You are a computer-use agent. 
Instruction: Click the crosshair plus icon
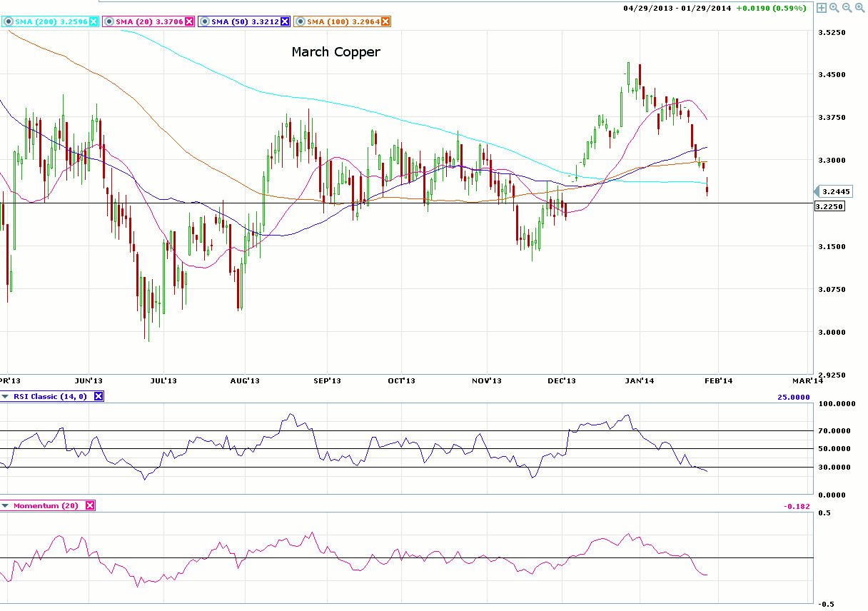coord(822,8)
